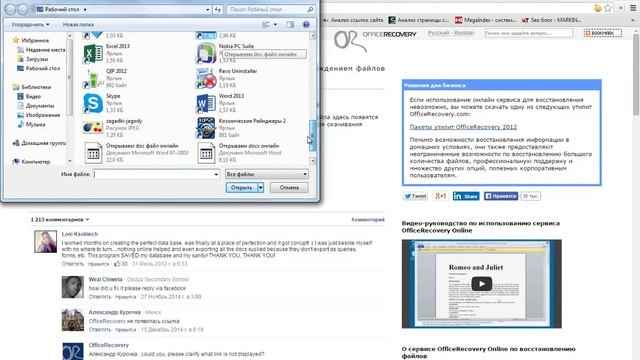Select Видео library in navigation pane
The width and height of the screenshot is (640, 360).
(x=29, y=96)
